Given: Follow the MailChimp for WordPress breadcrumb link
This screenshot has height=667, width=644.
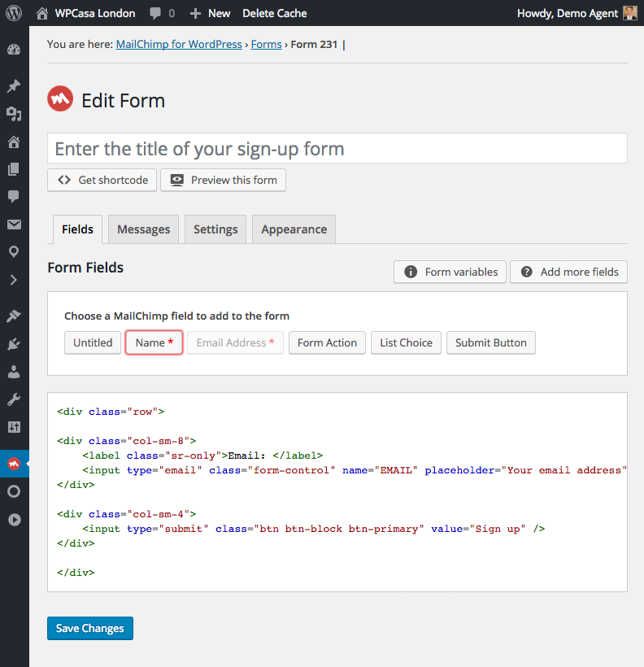Looking at the screenshot, I should tap(179, 45).
